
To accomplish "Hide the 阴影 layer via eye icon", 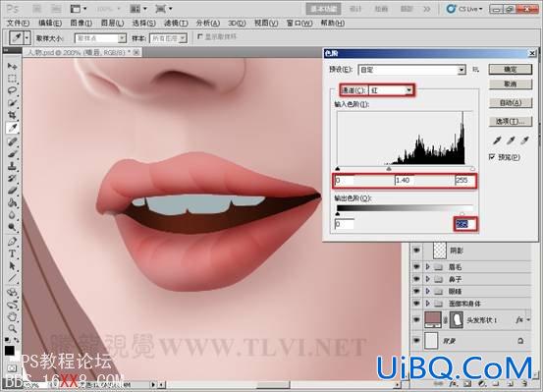I will point(416,251).
